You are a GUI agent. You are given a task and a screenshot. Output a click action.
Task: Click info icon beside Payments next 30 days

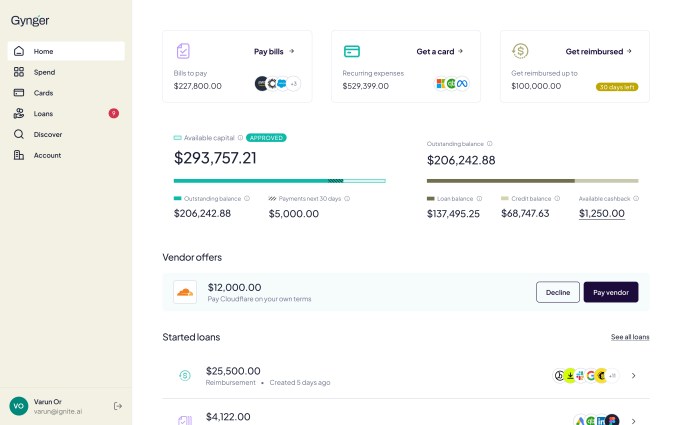tap(347, 198)
